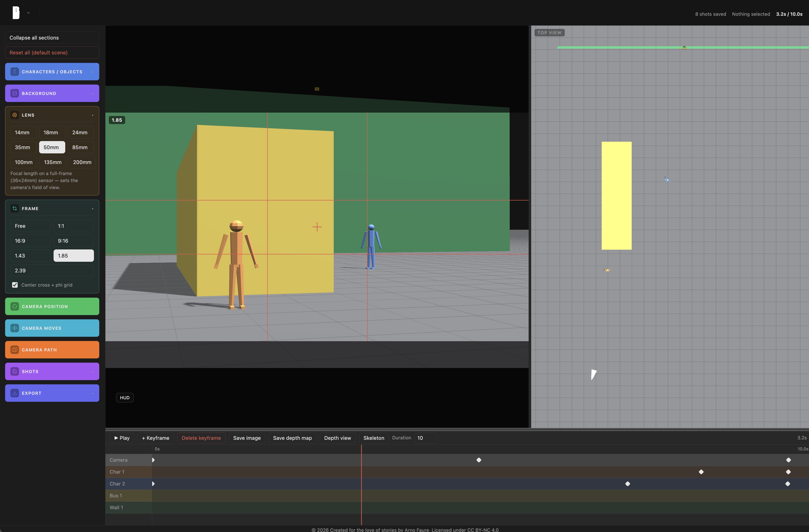This screenshot has height=532, width=809.
Task: Click the Background section image icon
Action: [x=15, y=93]
